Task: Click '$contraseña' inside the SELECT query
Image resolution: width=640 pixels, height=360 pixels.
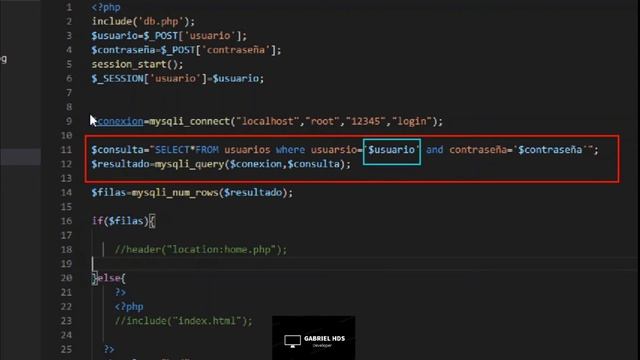Action: point(550,150)
